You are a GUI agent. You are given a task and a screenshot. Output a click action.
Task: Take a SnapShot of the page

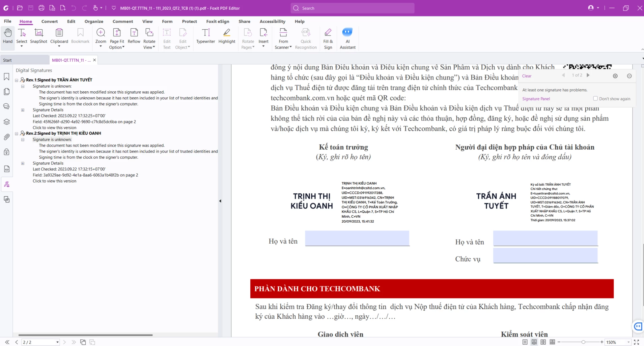[x=38, y=36]
